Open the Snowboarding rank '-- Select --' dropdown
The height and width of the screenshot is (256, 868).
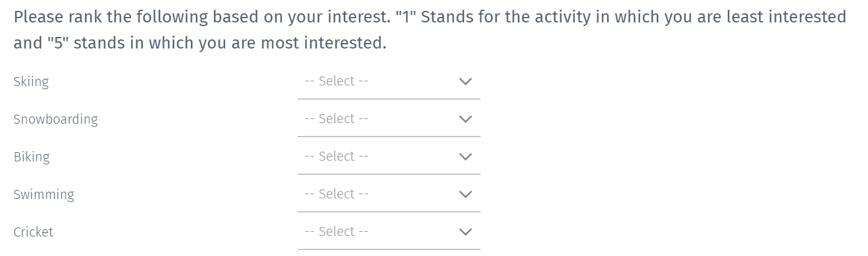388,119
